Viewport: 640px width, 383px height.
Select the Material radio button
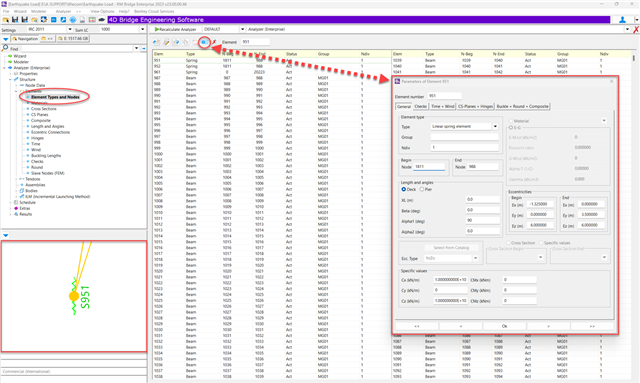pos(511,121)
